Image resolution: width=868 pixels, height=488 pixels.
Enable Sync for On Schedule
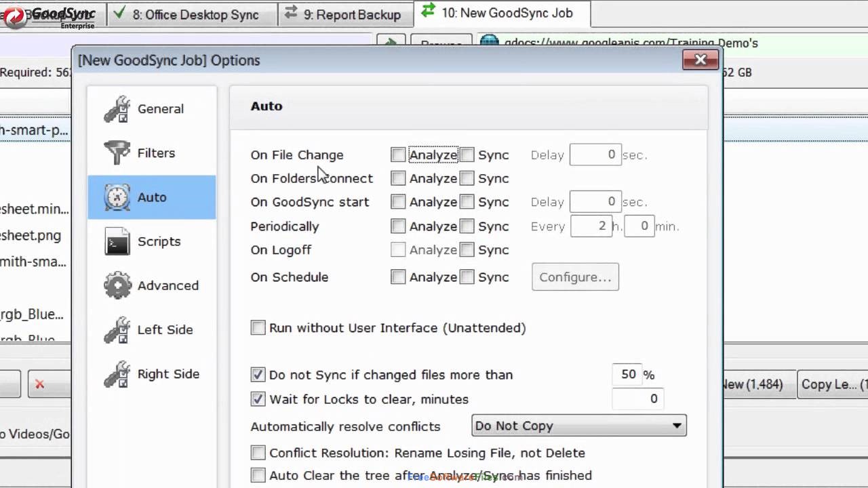point(467,277)
